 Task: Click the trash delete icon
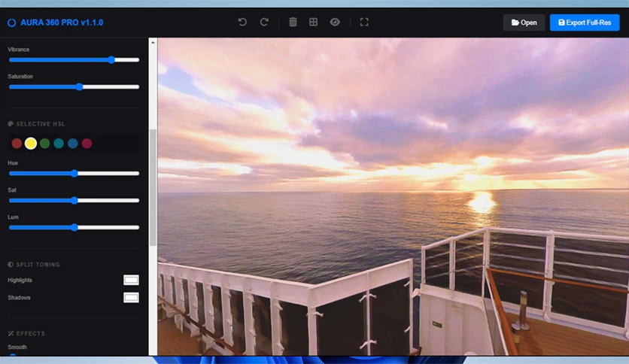[293, 22]
